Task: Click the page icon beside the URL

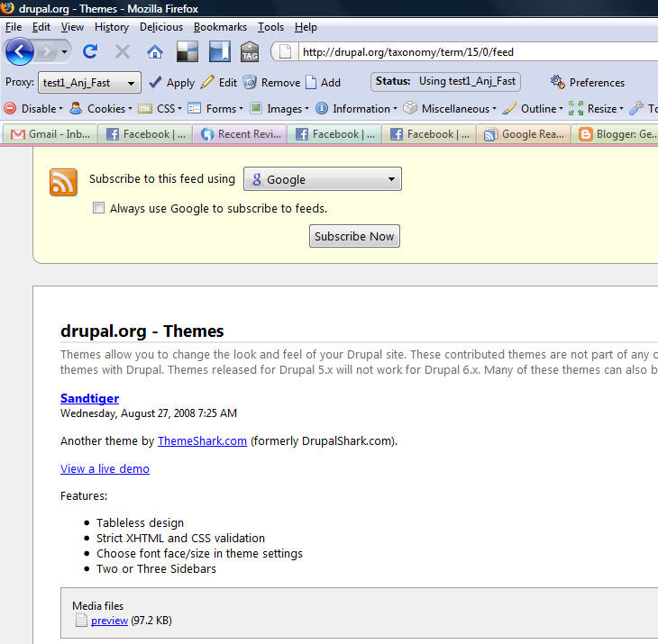Action: [x=285, y=52]
